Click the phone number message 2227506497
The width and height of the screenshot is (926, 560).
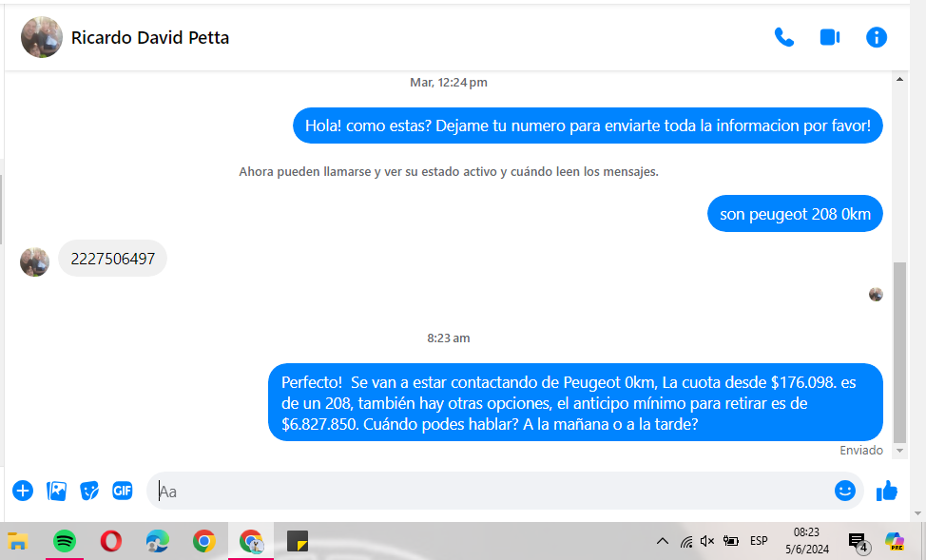112,259
